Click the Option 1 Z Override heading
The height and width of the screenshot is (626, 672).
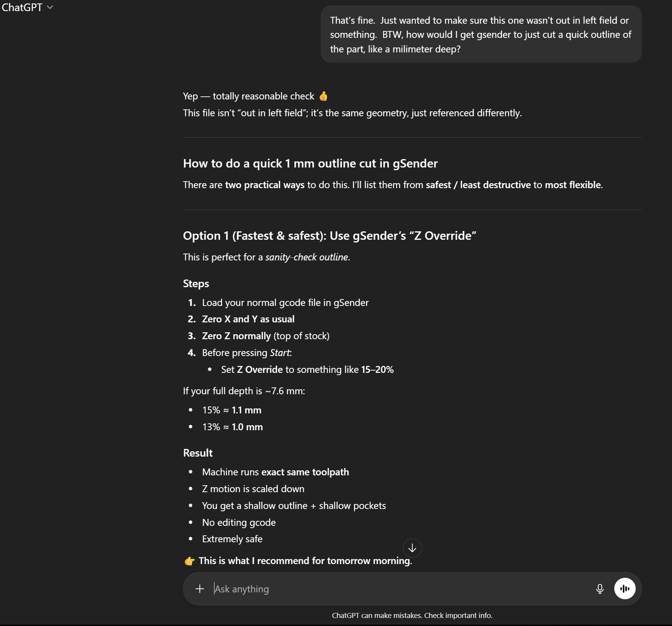pyautogui.click(x=329, y=236)
